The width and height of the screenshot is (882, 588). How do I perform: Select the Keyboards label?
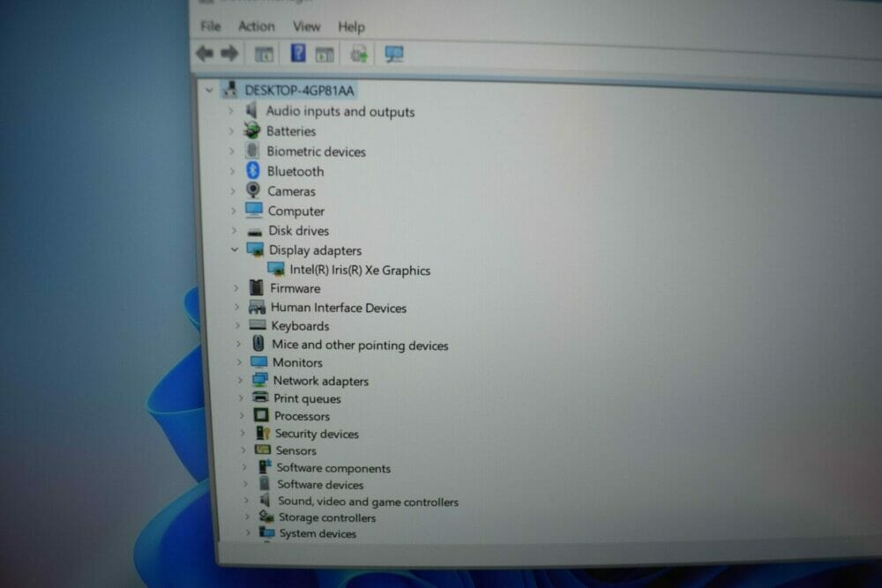point(301,326)
